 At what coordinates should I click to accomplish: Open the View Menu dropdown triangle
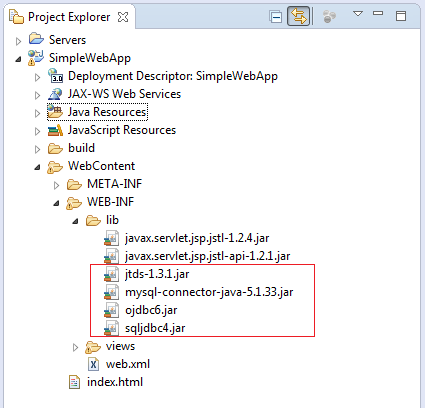tap(358, 14)
